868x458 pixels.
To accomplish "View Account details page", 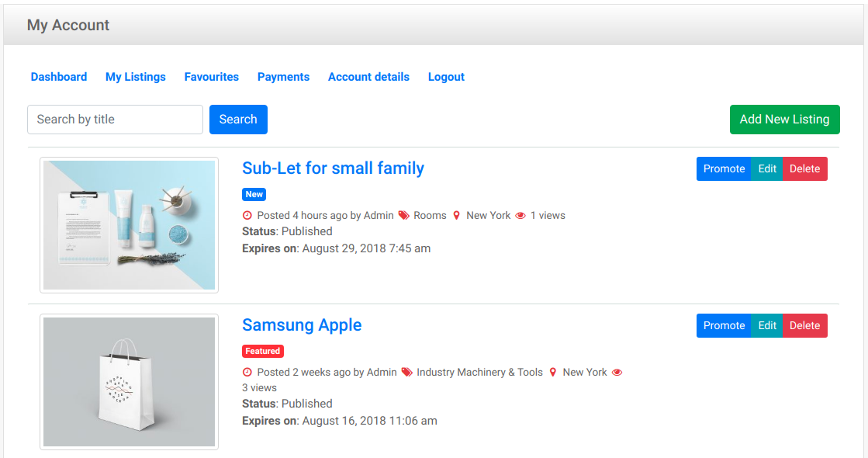I will point(368,77).
